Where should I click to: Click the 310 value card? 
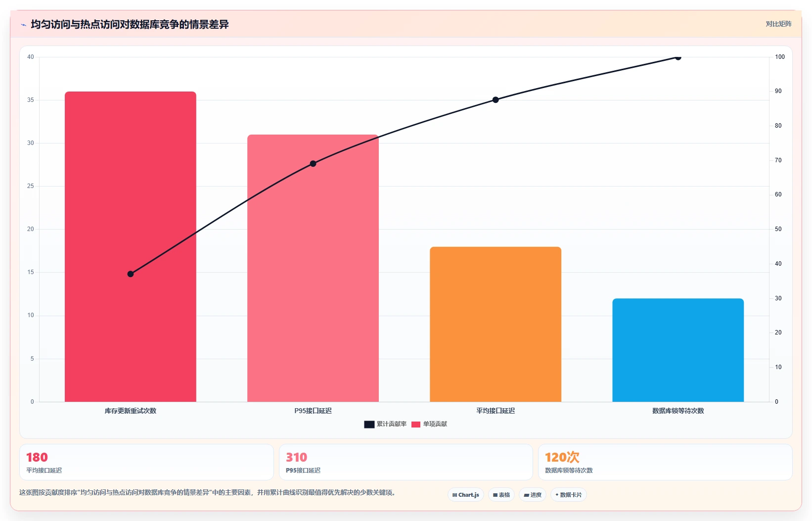(x=406, y=462)
